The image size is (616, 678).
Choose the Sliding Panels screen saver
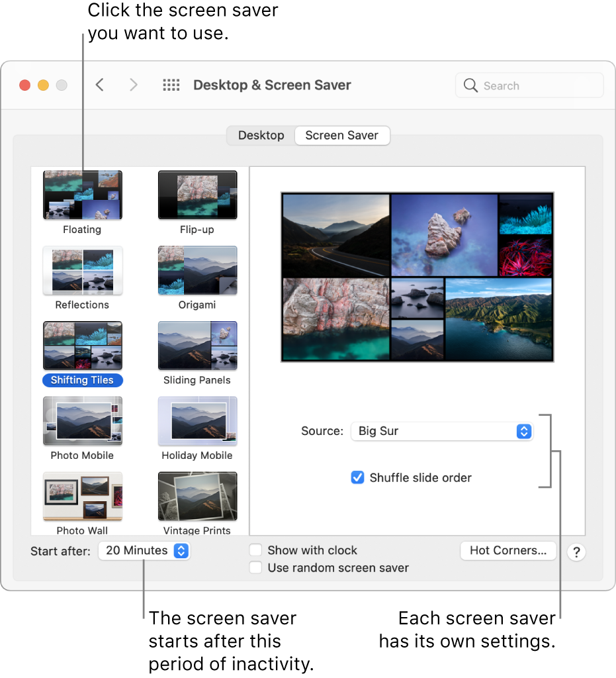click(197, 346)
